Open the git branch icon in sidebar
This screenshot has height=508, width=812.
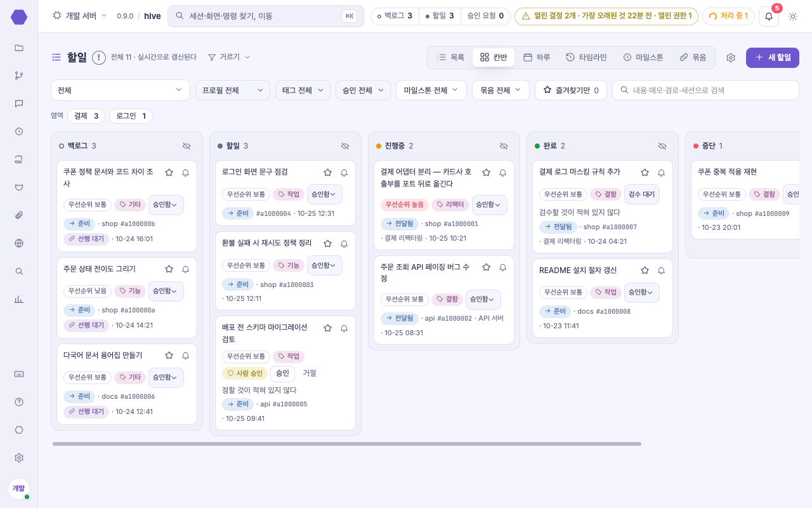coord(19,76)
